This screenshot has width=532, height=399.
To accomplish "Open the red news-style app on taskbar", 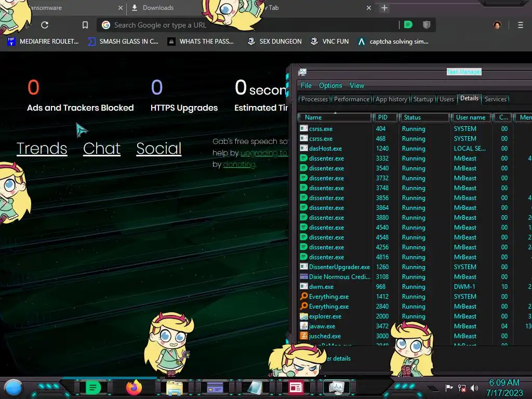I will (x=296, y=388).
